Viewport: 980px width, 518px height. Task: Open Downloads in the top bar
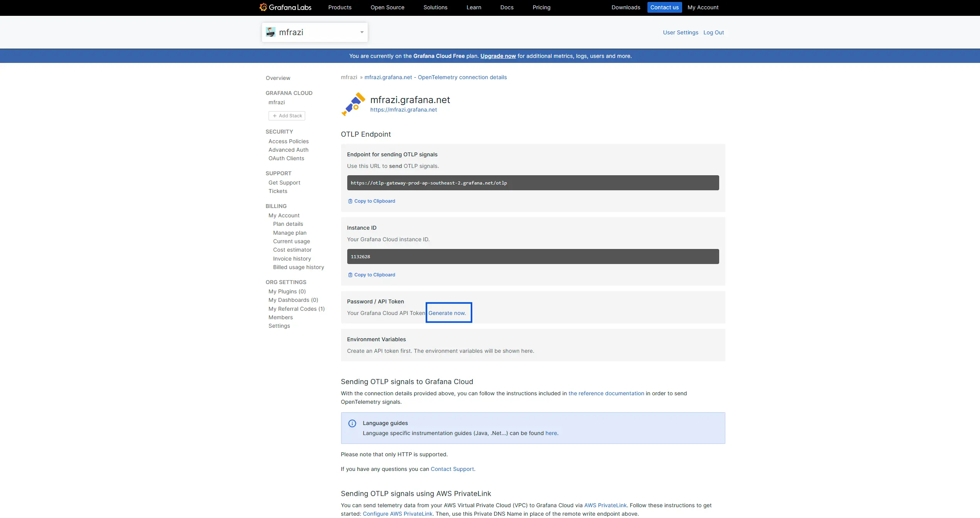pyautogui.click(x=626, y=7)
